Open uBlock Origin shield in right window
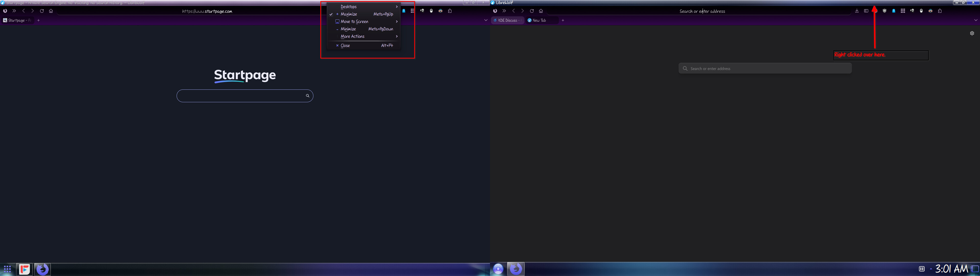 coord(885,11)
